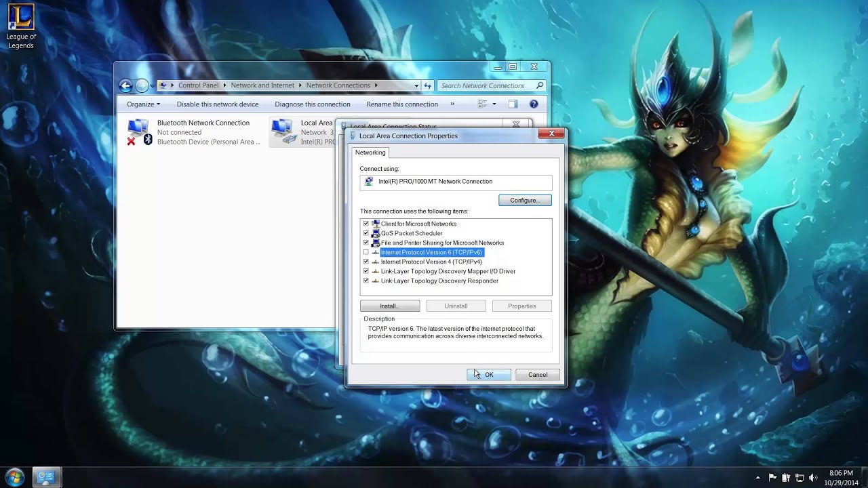This screenshot has width=868, height=488.
Task: Click the Uninstall button
Action: click(x=456, y=306)
